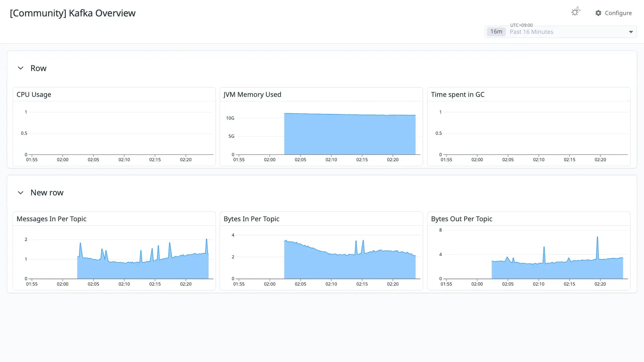Click the JVM Memory Used area graph

tap(350, 134)
